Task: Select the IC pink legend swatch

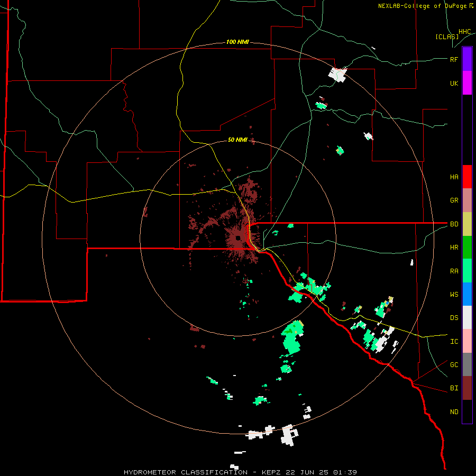Action: [x=467, y=341]
